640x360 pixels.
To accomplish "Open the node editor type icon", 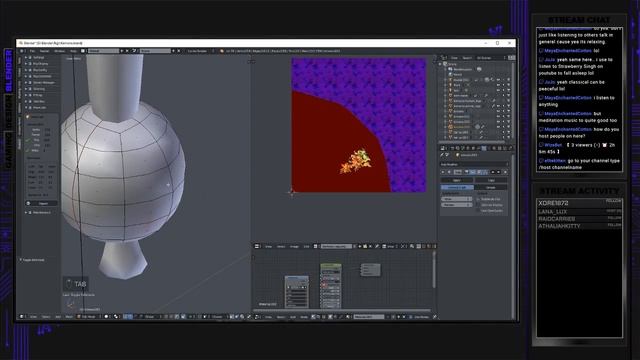I will [x=257, y=317].
